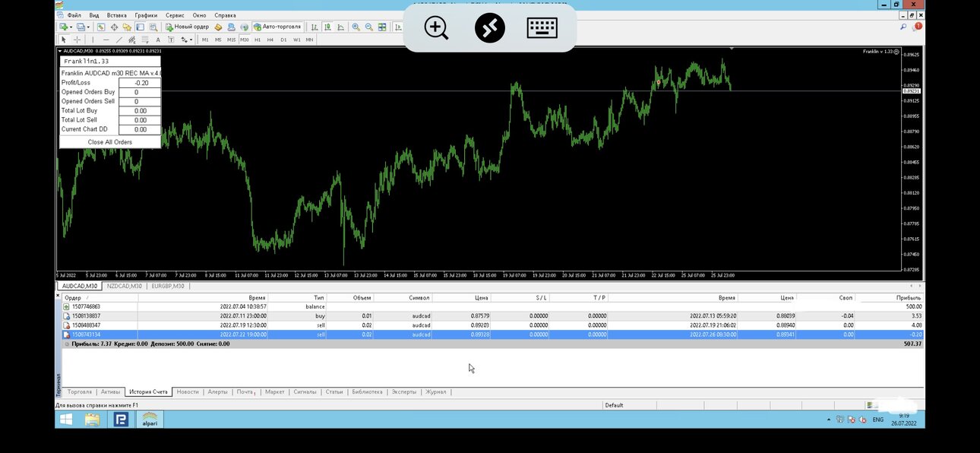Switch to NZDCAD,M30 chart tab
980x453 pixels.
(x=125, y=287)
